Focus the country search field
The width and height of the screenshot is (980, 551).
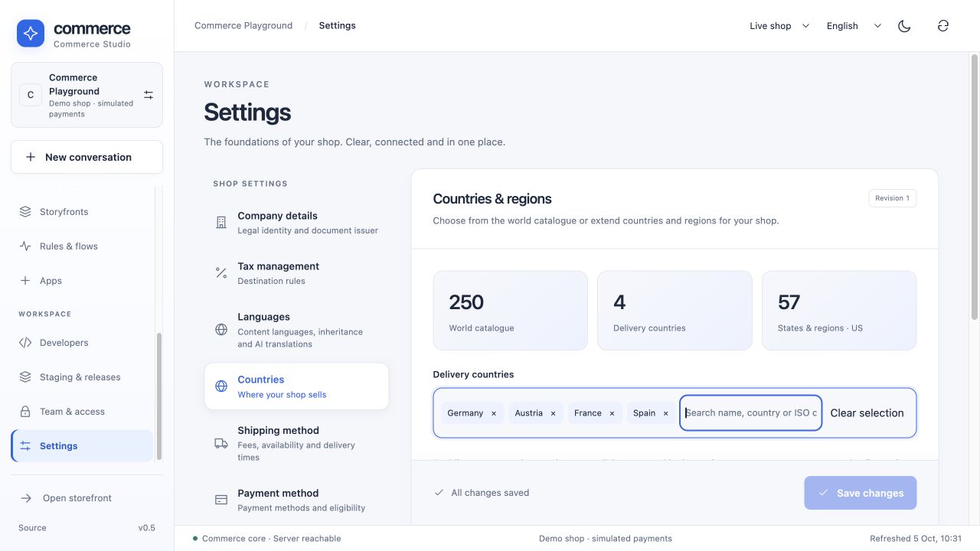pos(751,413)
